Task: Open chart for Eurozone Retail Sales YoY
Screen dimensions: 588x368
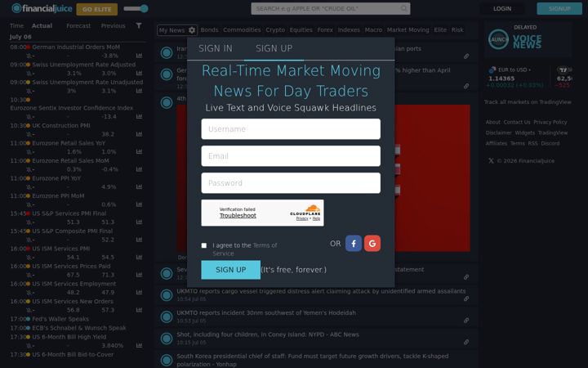Action: [x=139, y=152]
